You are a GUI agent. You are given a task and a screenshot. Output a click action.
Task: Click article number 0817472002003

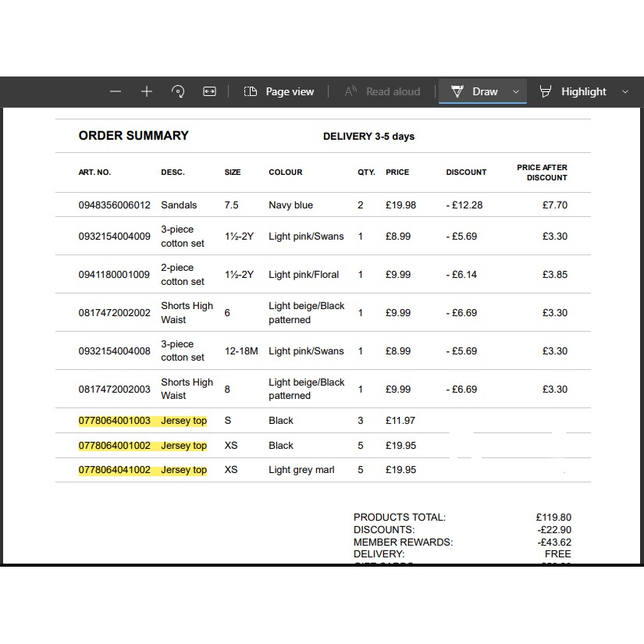(x=114, y=389)
